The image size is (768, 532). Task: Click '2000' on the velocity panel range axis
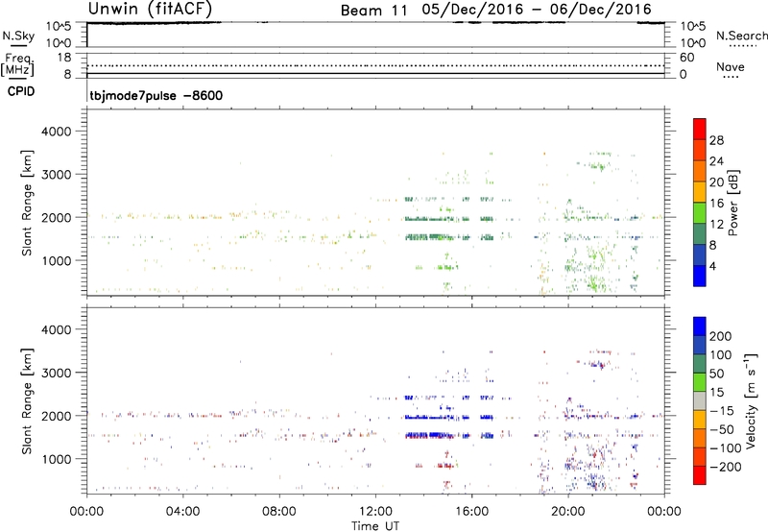[x=57, y=416]
